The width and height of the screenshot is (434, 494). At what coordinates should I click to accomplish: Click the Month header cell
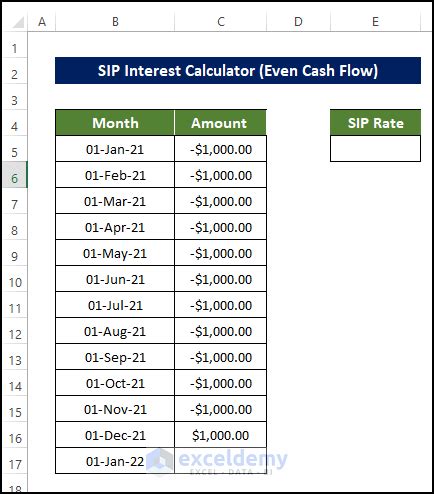coord(115,123)
